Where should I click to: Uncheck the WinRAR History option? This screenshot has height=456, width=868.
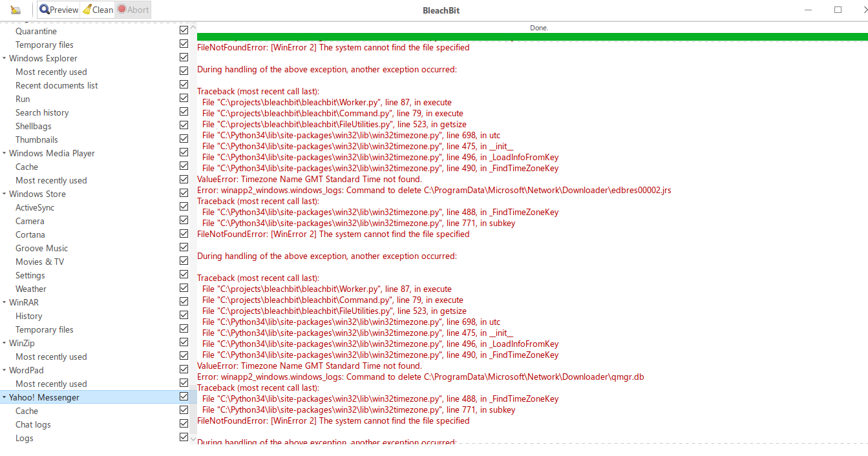point(184,314)
